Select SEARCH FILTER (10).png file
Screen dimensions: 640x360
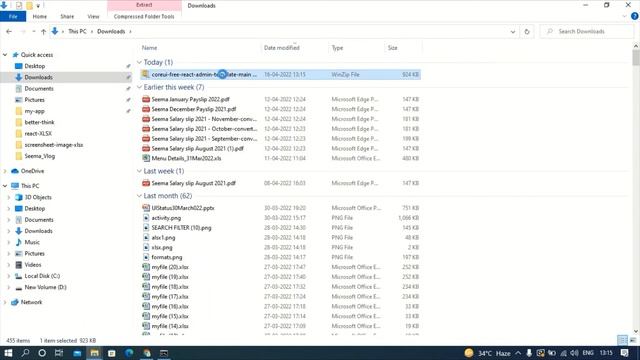click(x=181, y=228)
